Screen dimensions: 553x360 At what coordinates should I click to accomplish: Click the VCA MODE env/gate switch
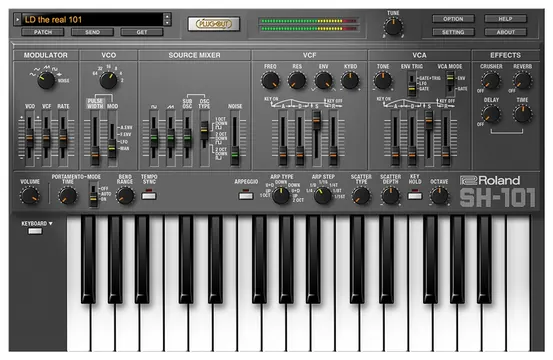coord(450,84)
